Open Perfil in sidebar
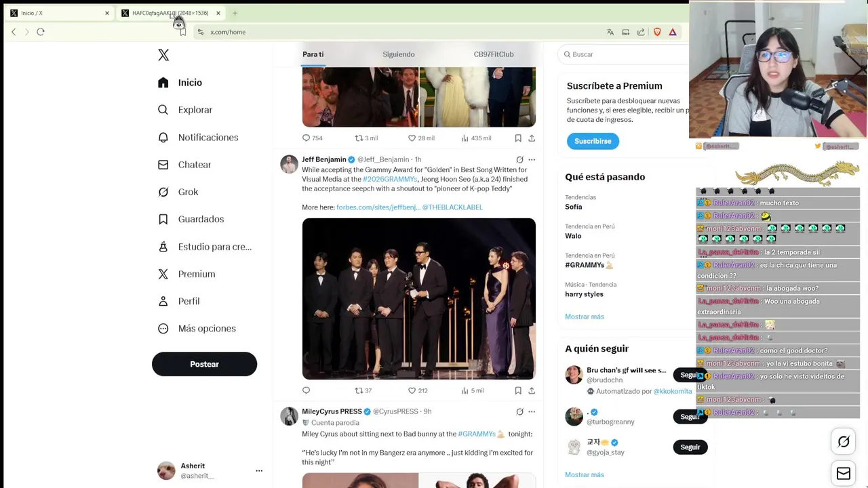Viewport: 868px width, 488px height. (178, 301)
